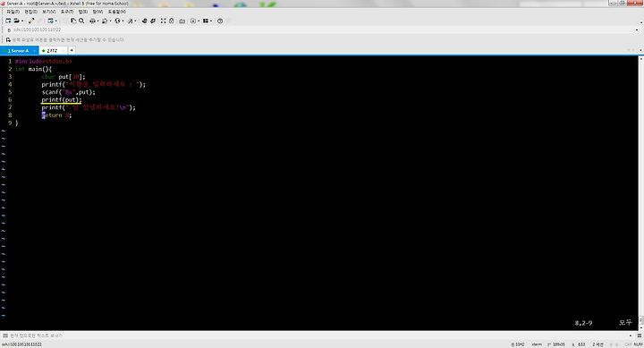Click the compose bar icon bottom-left
Screen dimensions: 644x348
(x=5, y=335)
